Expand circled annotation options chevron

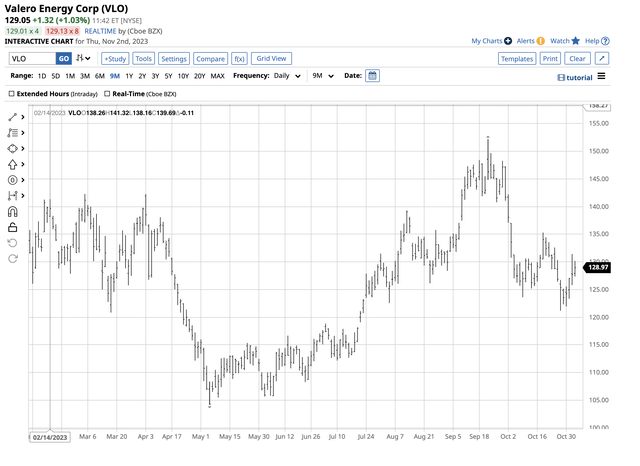coord(23,180)
